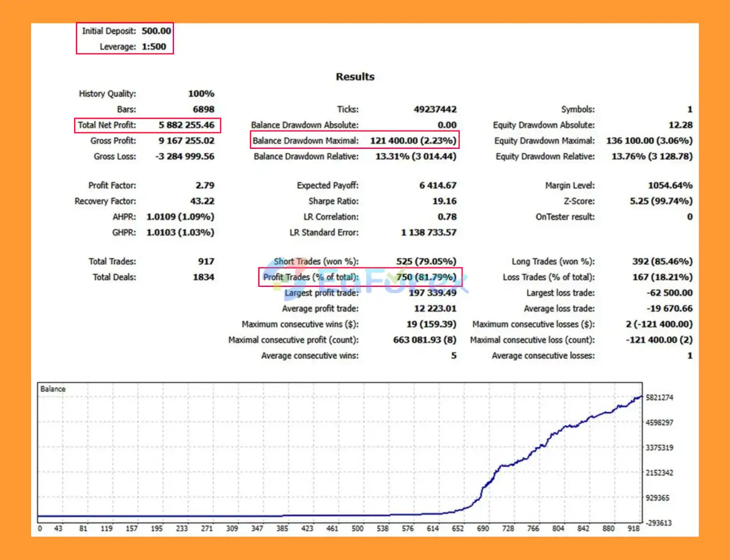Select the Gross Loss amount
Screen dimensions: 730x560
coord(185,156)
